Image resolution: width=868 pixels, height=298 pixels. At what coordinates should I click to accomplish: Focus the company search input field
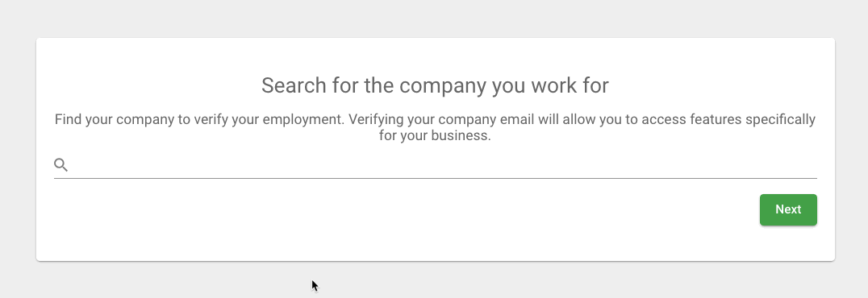[443, 165]
